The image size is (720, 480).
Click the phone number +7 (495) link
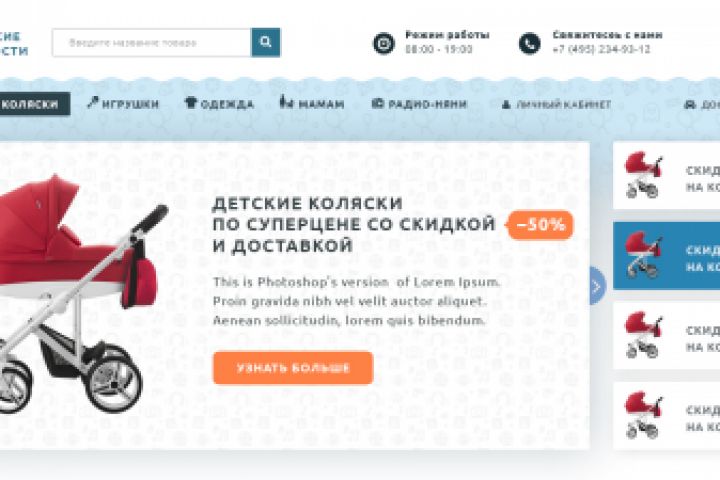click(602, 49)
